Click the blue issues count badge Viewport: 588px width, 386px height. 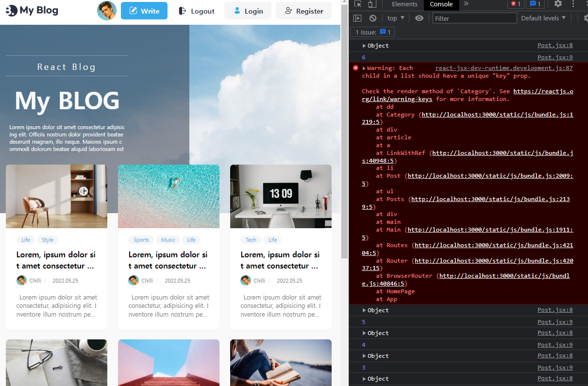[536, 4]
